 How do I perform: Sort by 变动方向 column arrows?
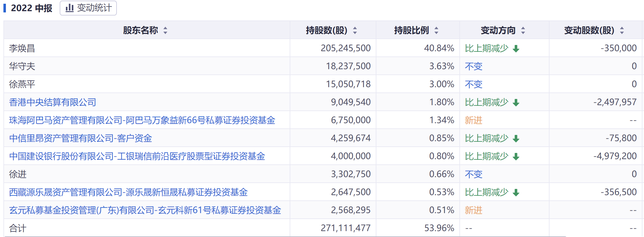click(523, 30)
